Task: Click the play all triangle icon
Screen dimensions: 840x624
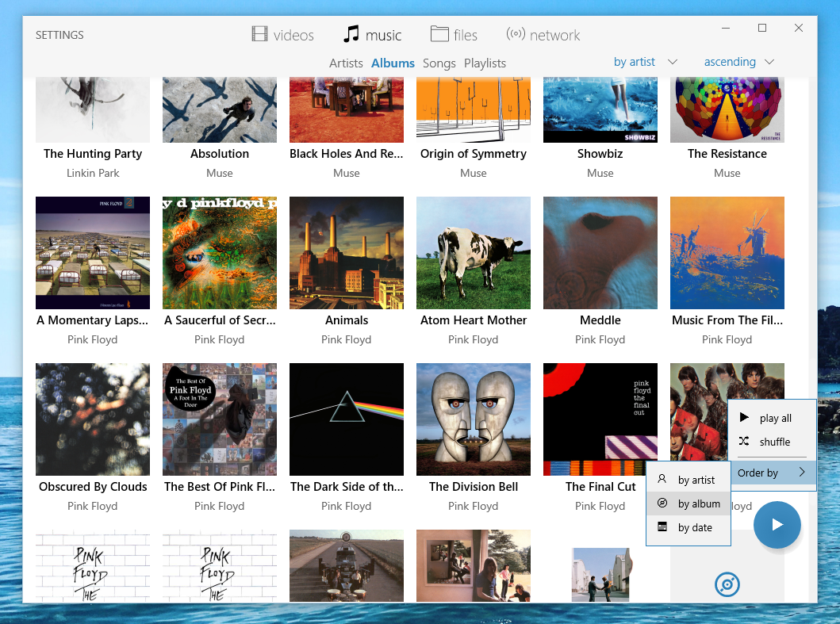Action: coord(743,418)
